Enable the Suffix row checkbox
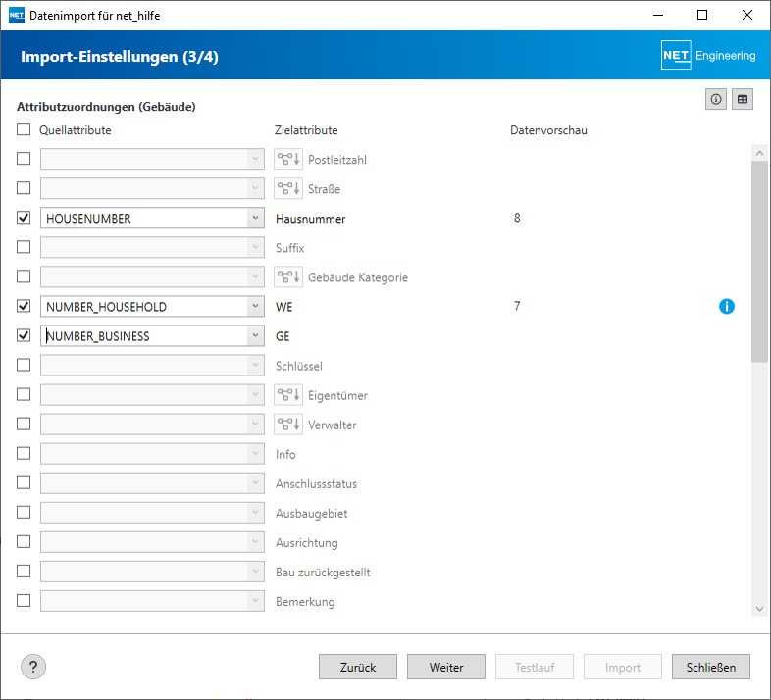771x700 pixels. click(24, 247)
